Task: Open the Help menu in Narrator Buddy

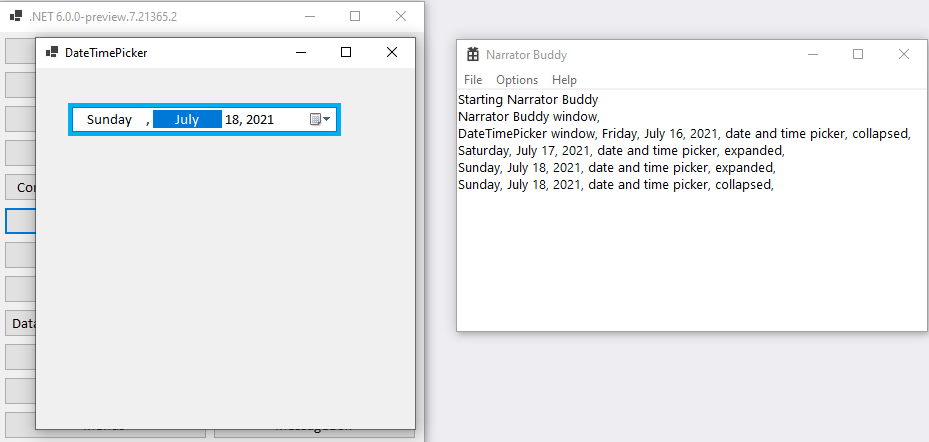Action: click(564, 79)
